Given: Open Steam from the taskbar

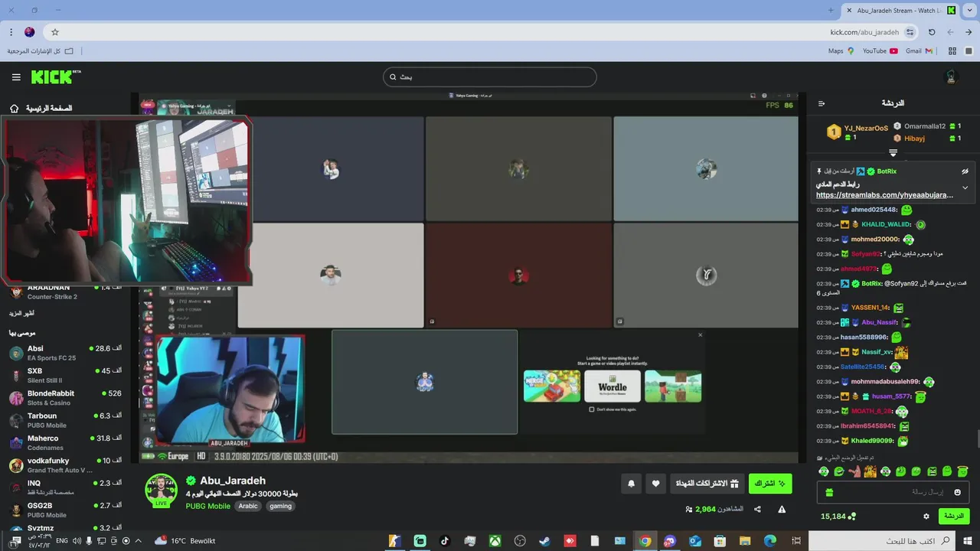Looking at the screenshot, I should pyautogui.click(x=544, y=541).
